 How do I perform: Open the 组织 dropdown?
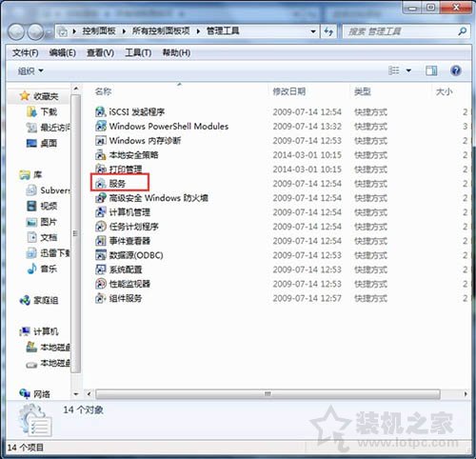click(30, 70)
